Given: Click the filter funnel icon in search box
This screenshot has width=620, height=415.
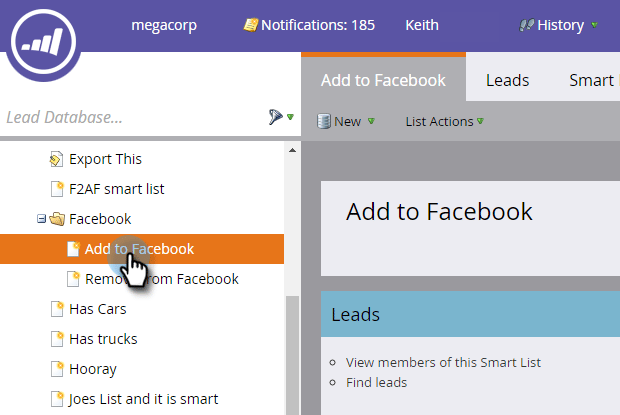Looking at the screenshot, I should click(276, 117).
